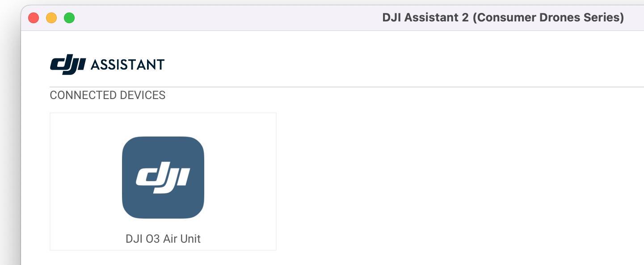Click empty space left of the device icon in card
Screen dimensions: 644x265
pyautogui.click(x=86, y=178)
